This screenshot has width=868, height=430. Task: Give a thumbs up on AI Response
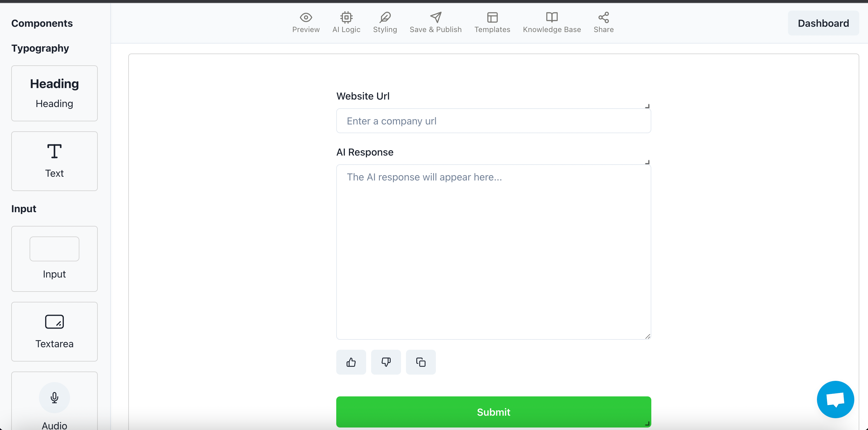coord(351,362)
